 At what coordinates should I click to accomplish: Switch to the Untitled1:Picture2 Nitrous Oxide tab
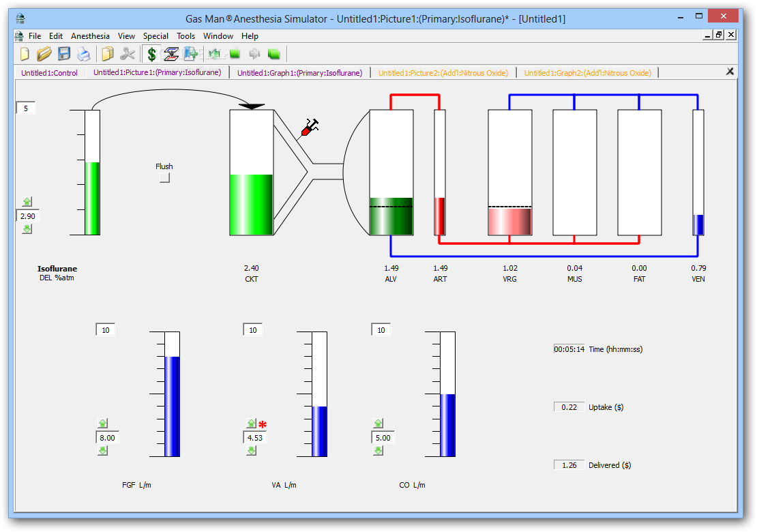point(443,73)
